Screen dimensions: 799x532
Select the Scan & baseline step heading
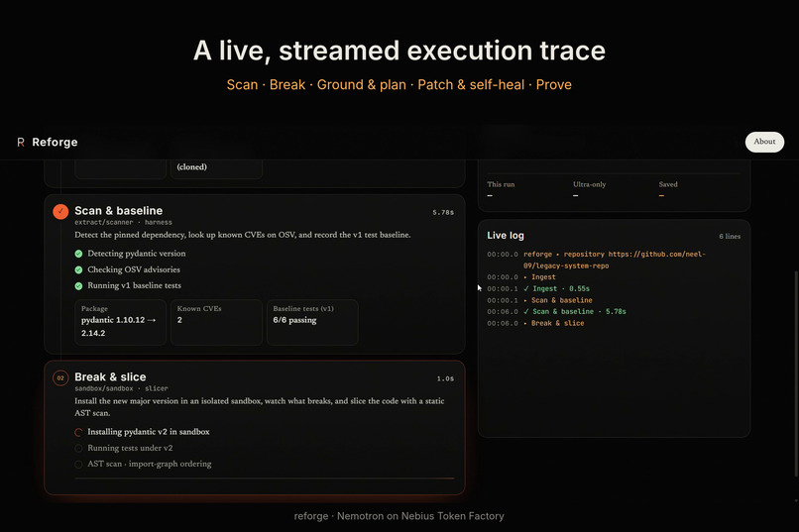click(119, 211)
